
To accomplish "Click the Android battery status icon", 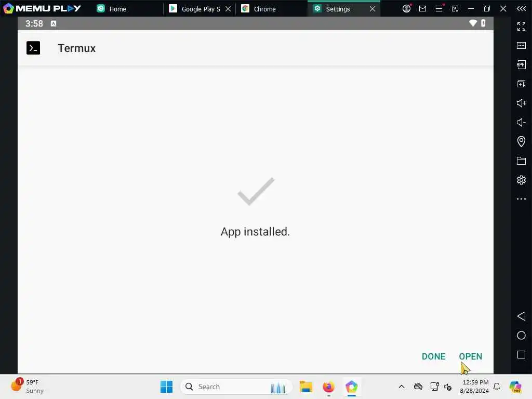I will [x=483, y=23].
